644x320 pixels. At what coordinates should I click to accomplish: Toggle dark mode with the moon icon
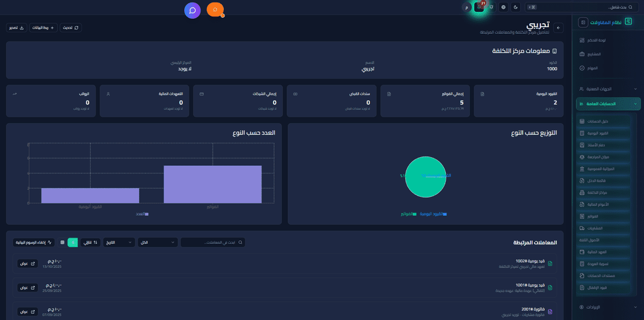516,7
